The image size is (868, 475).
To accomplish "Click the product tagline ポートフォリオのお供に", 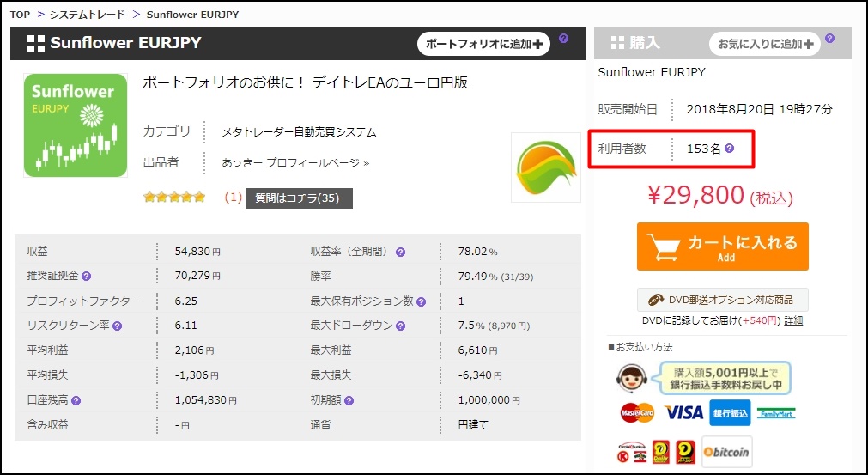I will pyautogui.click(x=306, y=83).
